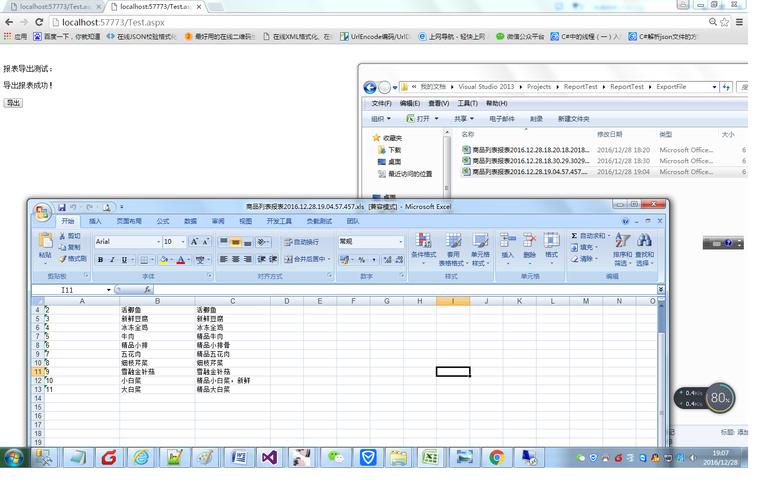Click the New folder button in Explorer

coord(573,119)
